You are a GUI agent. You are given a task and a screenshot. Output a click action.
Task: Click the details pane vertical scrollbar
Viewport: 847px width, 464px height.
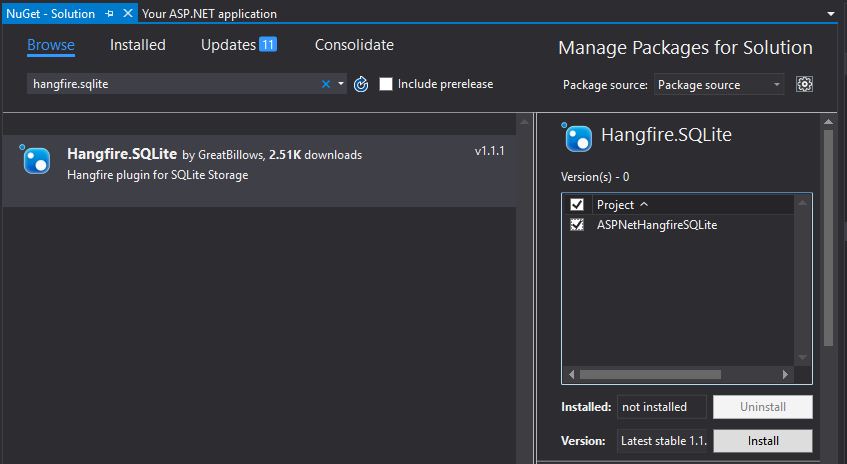pyautogui.click(x=828, y=240)
